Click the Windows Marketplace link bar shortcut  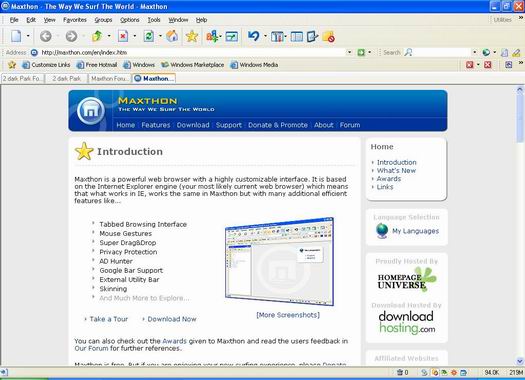coord(193,65)
